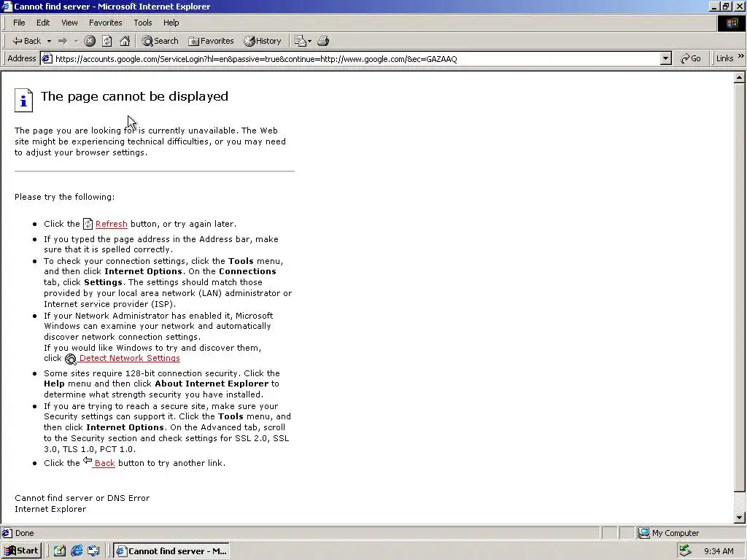Image resolution: width=747 pixels, height=560 pixels.
Task: Click the Print toolbar icon
Action: click(x=323, y=41)
